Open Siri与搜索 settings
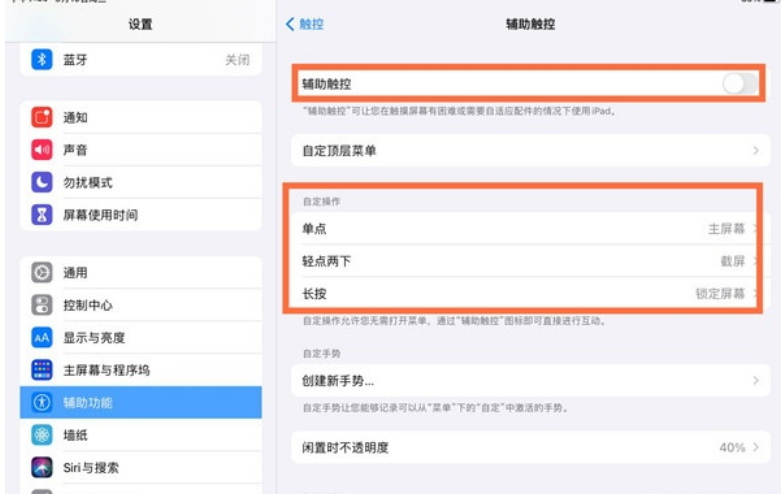Screen dimensions: 781x494 (x=140, y=467)
